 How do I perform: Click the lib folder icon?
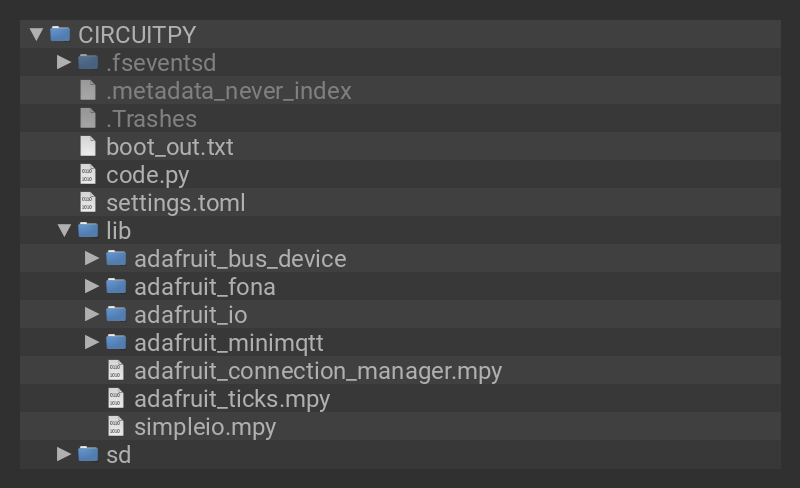pyautogui.click(x=88, y=230)
